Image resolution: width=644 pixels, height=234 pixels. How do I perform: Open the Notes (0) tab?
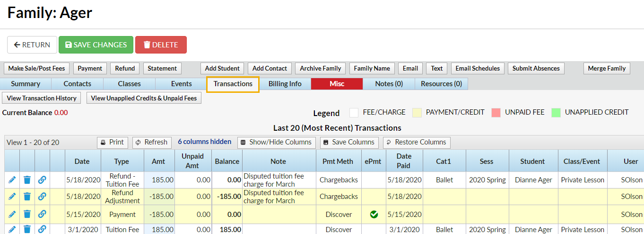(x=389, y=84)
